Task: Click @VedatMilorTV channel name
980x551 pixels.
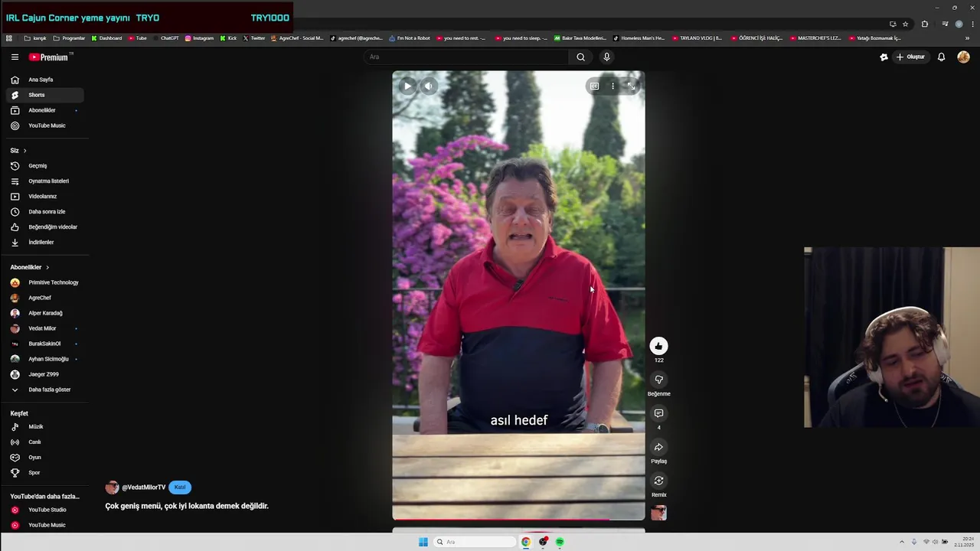Action: (x=143, y=487)
